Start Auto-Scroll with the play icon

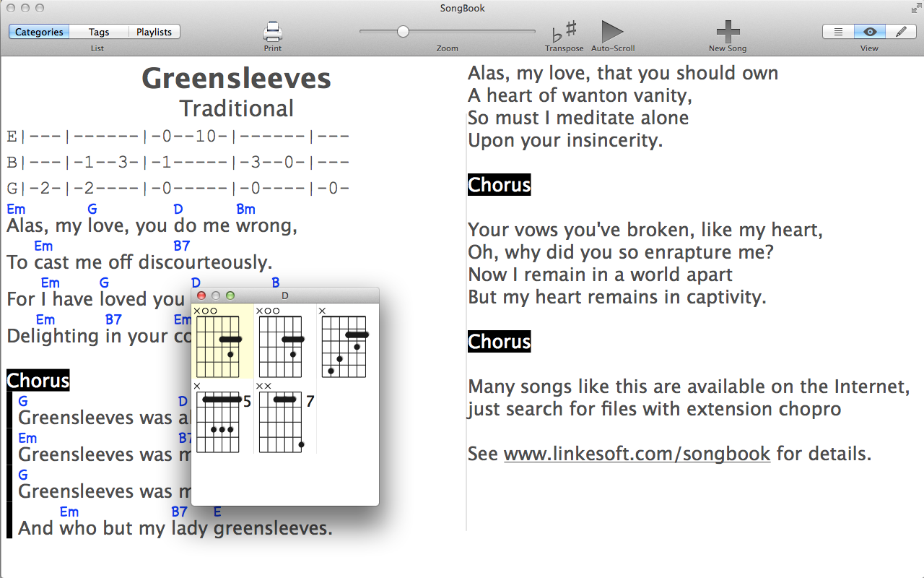612,32
